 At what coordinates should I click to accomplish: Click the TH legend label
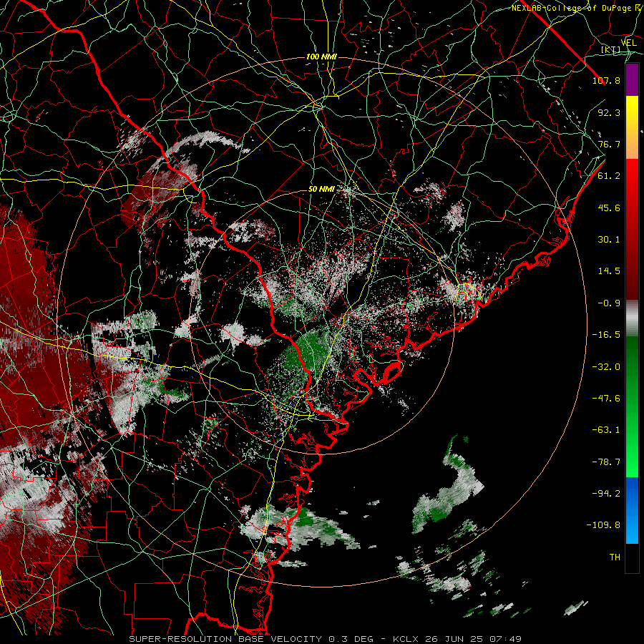(615, 557)
